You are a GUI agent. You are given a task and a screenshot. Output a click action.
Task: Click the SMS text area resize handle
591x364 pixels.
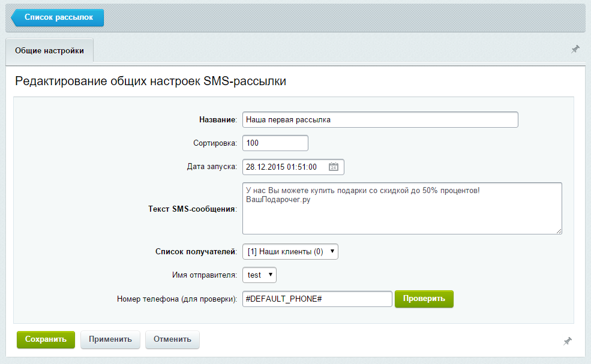tap(559, 230)
